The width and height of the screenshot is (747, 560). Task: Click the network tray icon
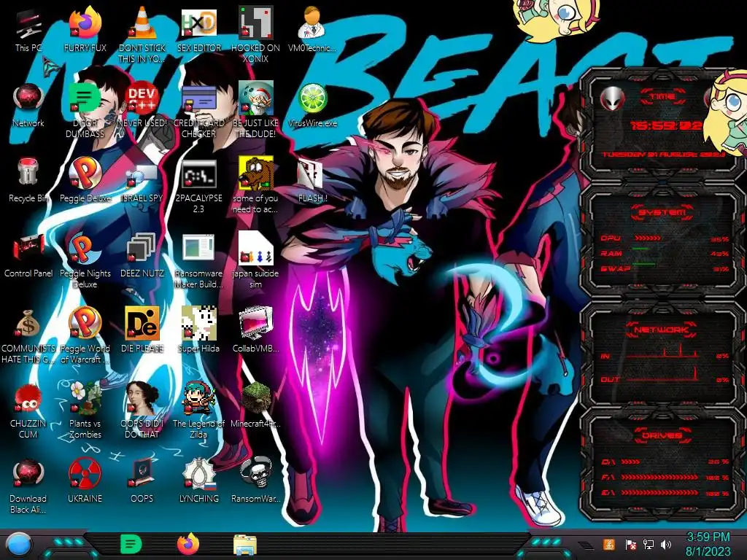click(648, 544)
